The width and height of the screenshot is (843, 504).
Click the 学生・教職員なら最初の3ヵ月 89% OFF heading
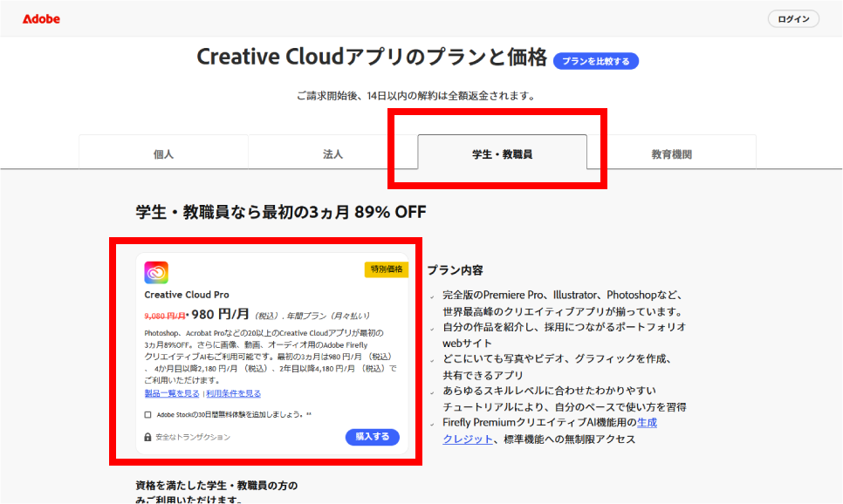click(281, 212)
